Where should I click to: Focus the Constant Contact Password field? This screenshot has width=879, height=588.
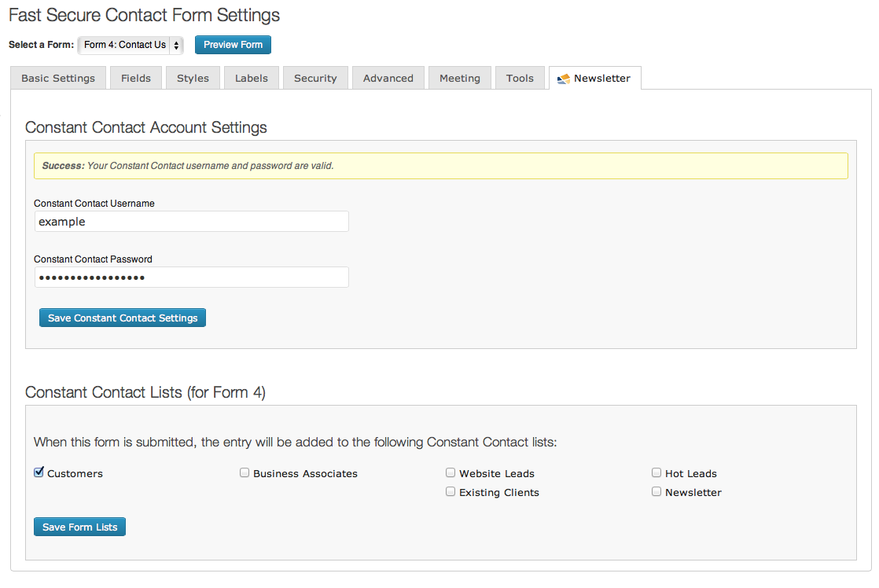pyautogui.click(x=192, y=277)
